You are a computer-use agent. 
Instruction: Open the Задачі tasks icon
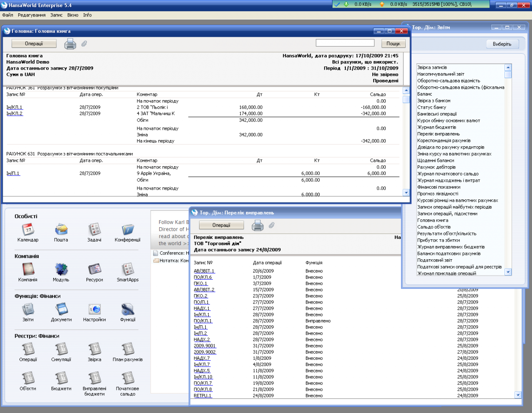point(94,229)
